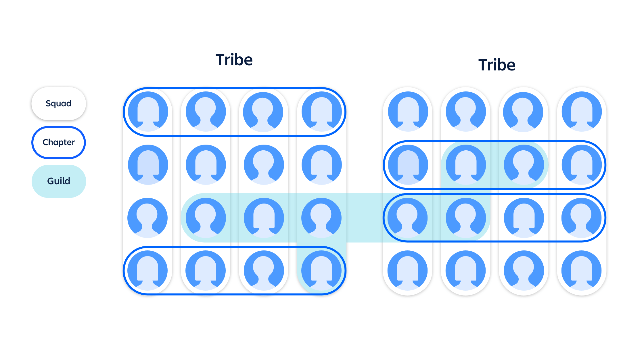Image resolution: width=644 pixels, height=345 pixels.
Task: Click the Chapter icon in legend
Action: tap(59, 142)
